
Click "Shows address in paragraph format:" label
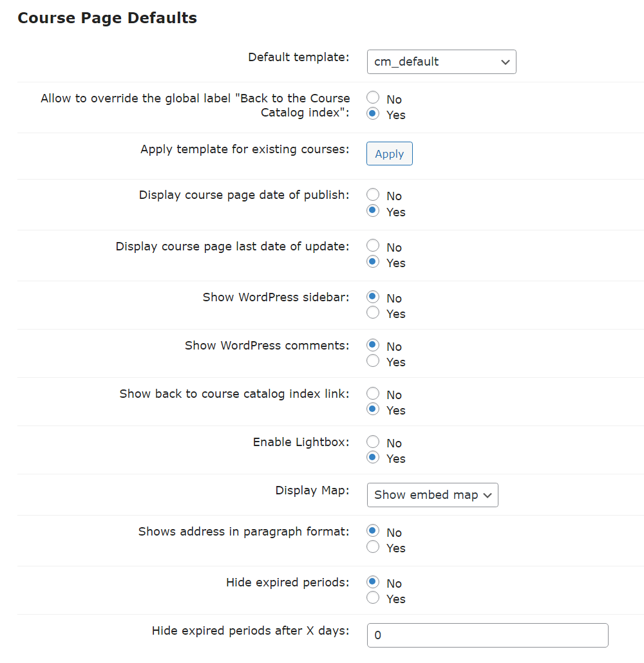243,532
